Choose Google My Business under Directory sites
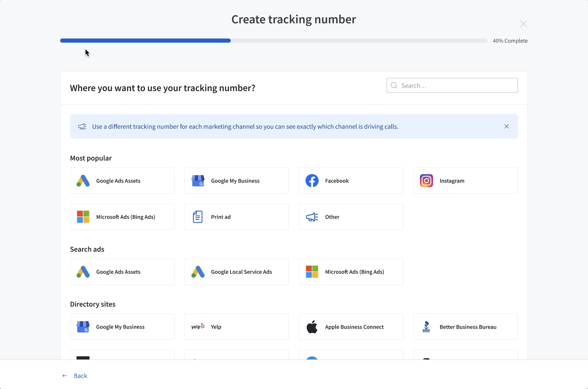The width and height of the screenshot is (588, 389). (x=122, y=327)
